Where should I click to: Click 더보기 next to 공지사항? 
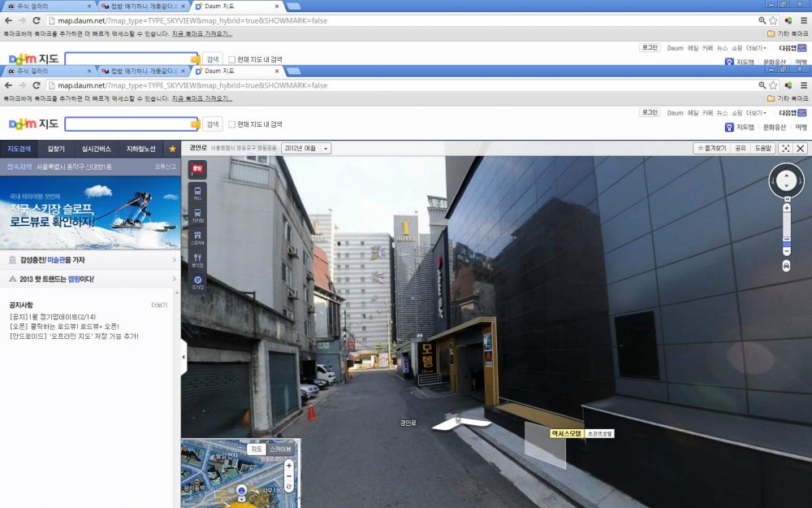click(159, 305)
